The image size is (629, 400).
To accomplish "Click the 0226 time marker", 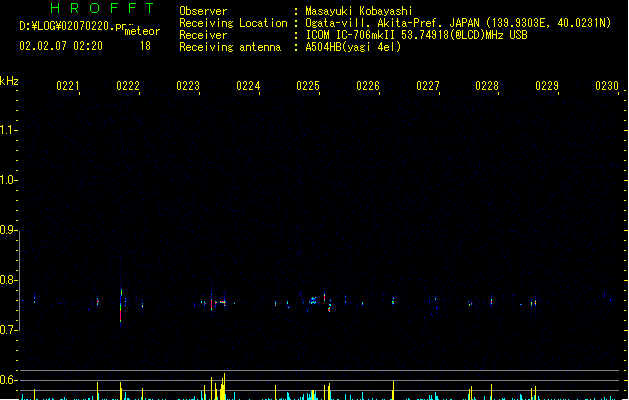I will point(368,86).
